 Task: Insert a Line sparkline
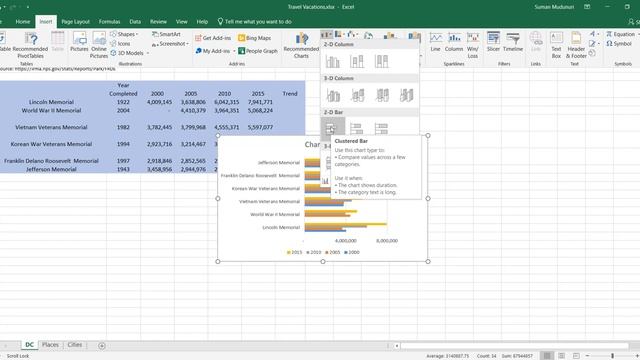tap(436, 42)
